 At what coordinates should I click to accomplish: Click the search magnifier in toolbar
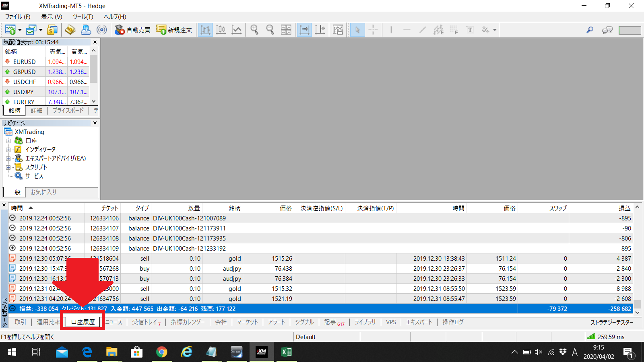click(x=590, y=30)
